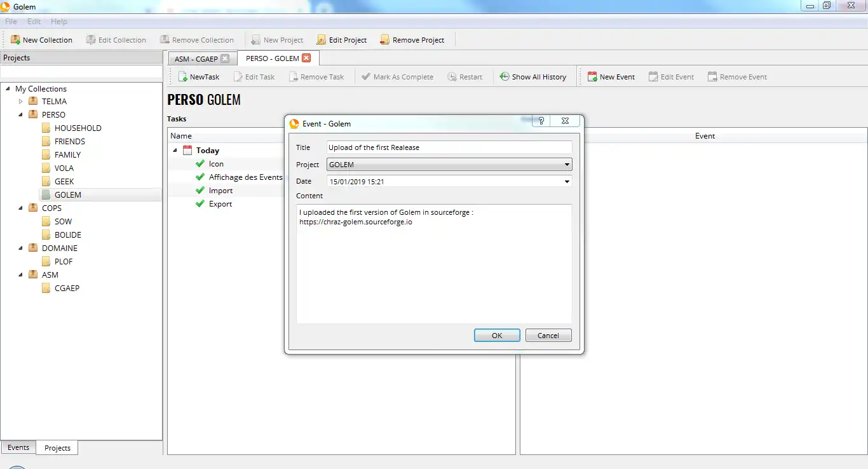This screenshot has width=868, height=469.
Task: Click the Restart clock icon
Action: tap(452, 77)
